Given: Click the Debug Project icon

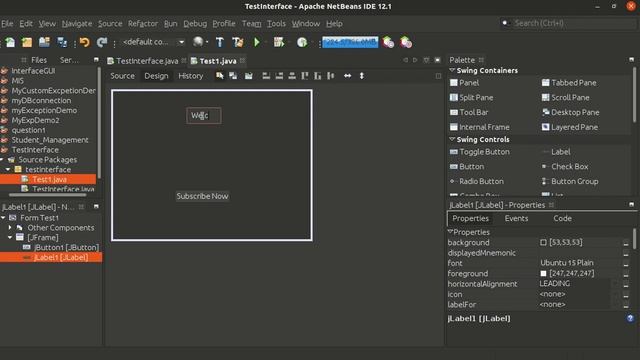Looking at the screenshot, I should click(x=279, y=42).
